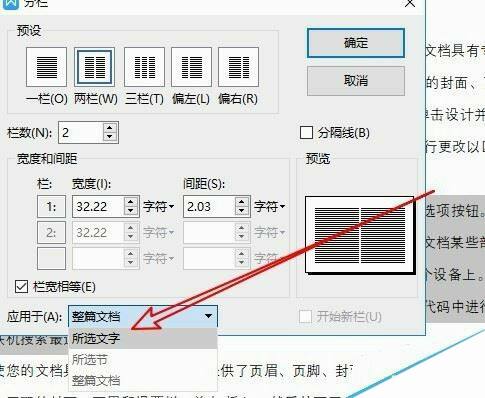Decrease column count with down arrow
The height and width of the screenshot is (398, 485).
pyautogui.click(x=110, y=137)
